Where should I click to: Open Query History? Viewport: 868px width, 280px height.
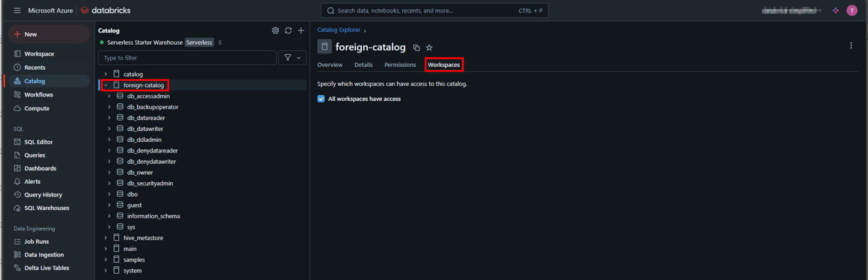(x=49, y=195)
